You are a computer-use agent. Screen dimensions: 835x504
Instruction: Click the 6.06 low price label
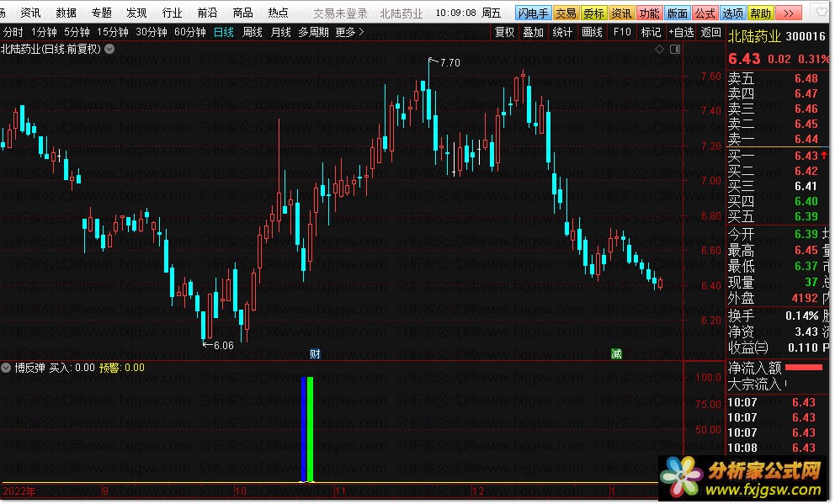[x=224, y=346]
